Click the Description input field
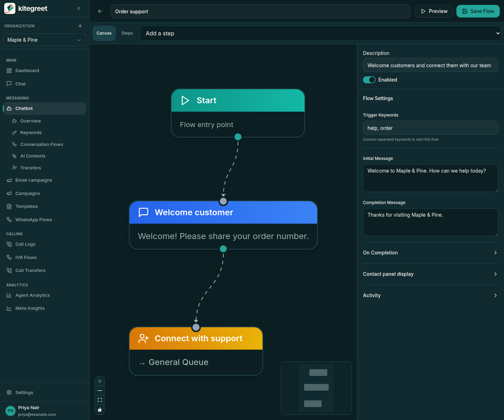This screenshot has width=504, height=420. click(430, 65)
